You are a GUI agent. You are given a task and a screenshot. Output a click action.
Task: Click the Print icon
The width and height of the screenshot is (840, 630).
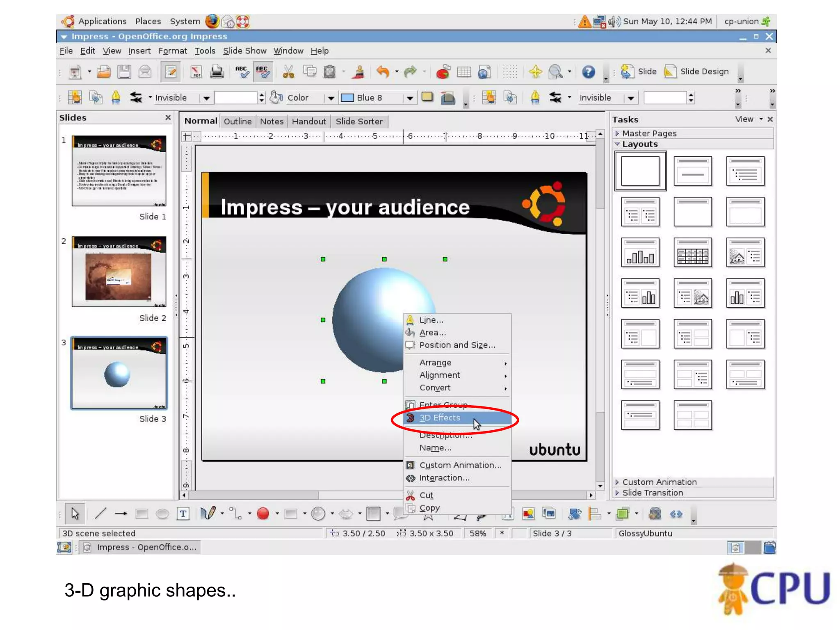tap(217, 72)
